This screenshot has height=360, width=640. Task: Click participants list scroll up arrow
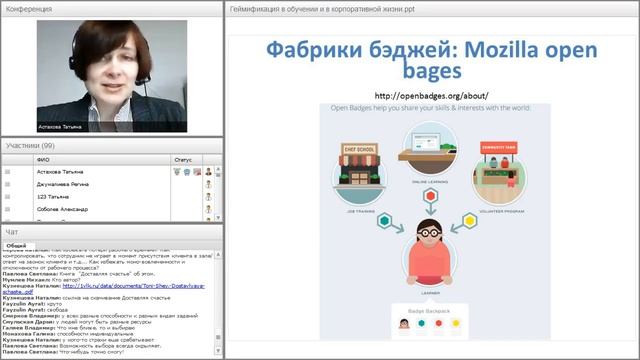tap(218, 169)
